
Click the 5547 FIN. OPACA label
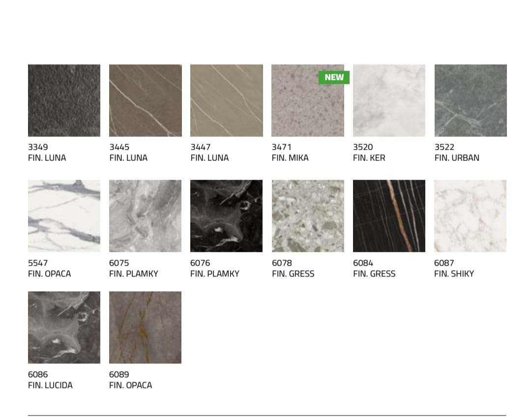(x=50, y=268)
